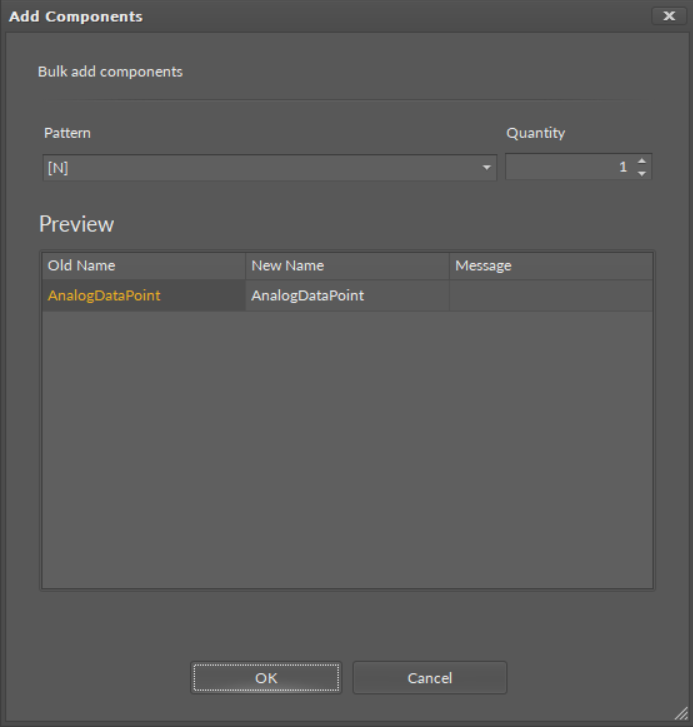The image size is (693, 727).
Task: Click the Message column header
Action: pos(550,266)
